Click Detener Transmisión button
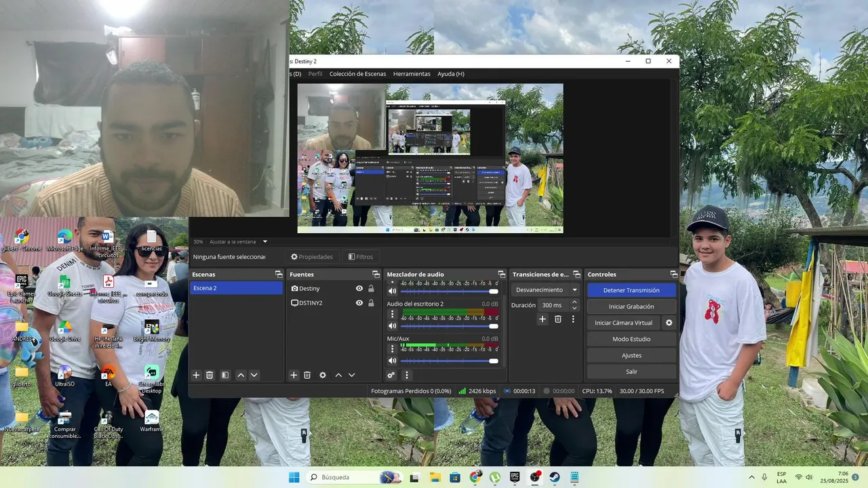The height and width of the screenshot is (488, 868). pos(631,290)
